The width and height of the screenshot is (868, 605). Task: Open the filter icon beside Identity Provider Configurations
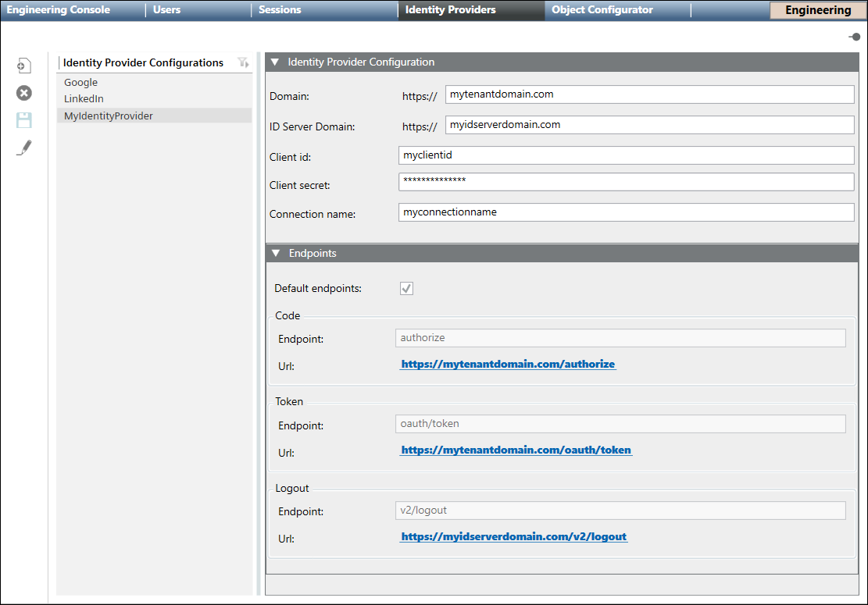pos(243,62)
